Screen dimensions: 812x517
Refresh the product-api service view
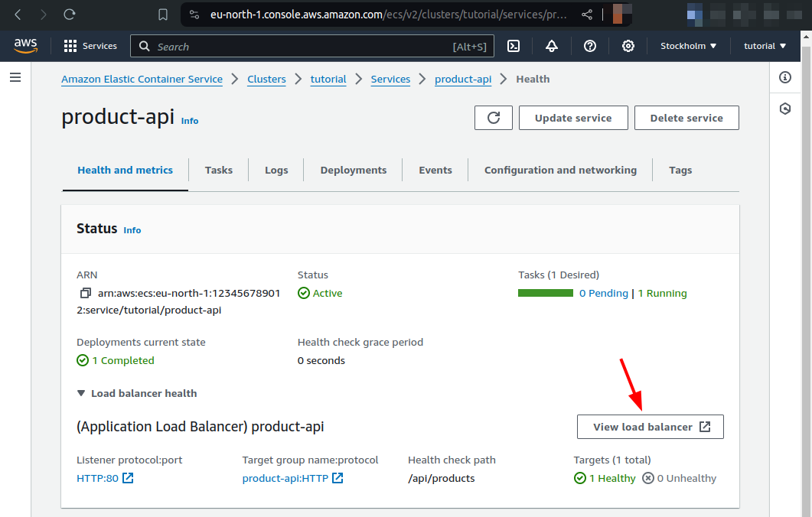click(494, 118)
